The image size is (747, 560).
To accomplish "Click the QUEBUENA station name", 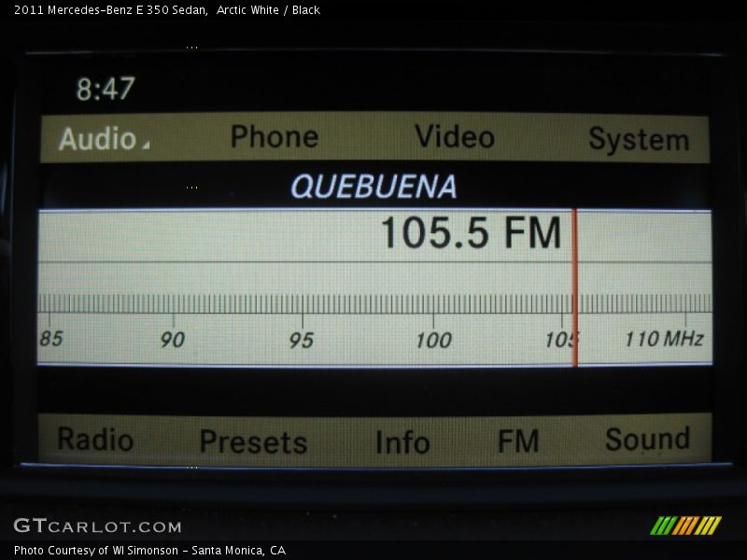I will (373, 186).
